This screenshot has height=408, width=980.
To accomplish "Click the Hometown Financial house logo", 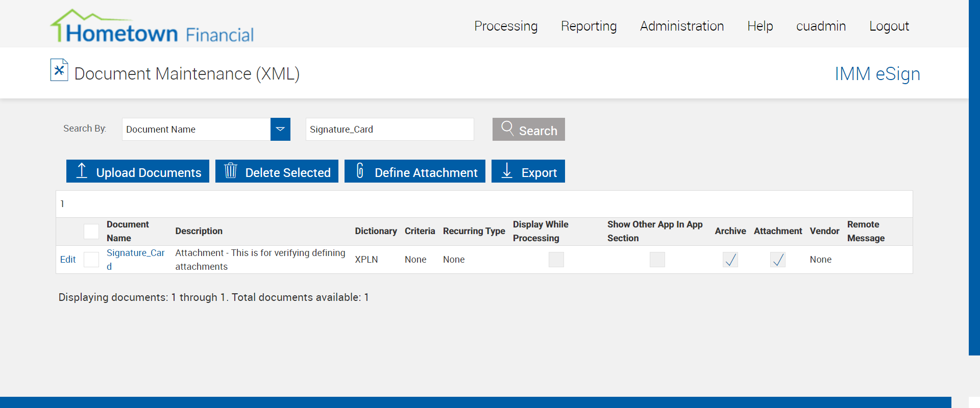I will pos(151,27).
